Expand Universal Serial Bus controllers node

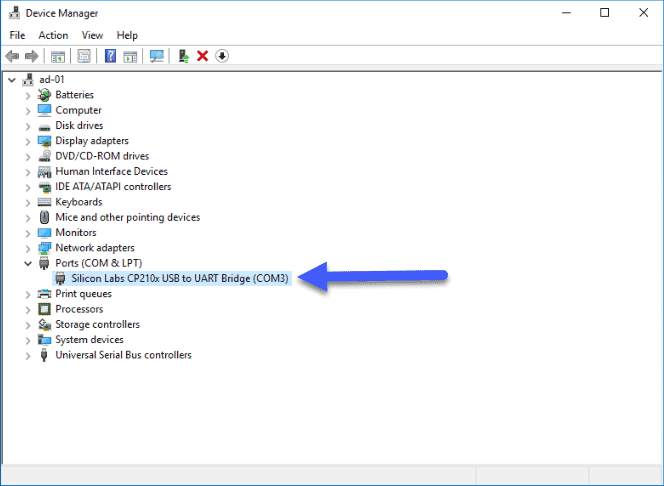point(28,356)
